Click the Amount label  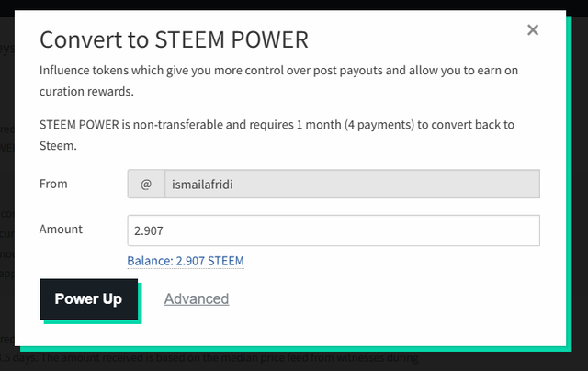[x=61, y=229]
